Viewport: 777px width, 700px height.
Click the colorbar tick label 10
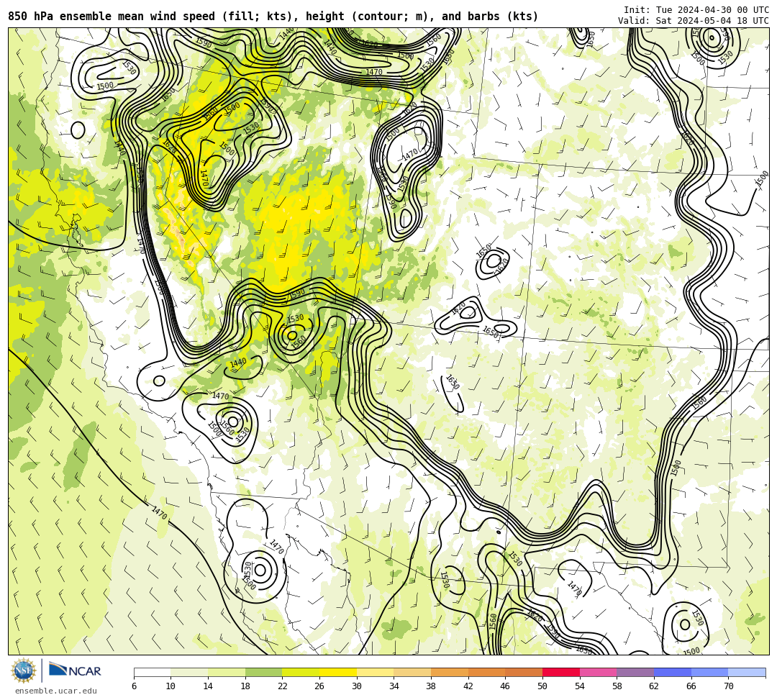171,686
